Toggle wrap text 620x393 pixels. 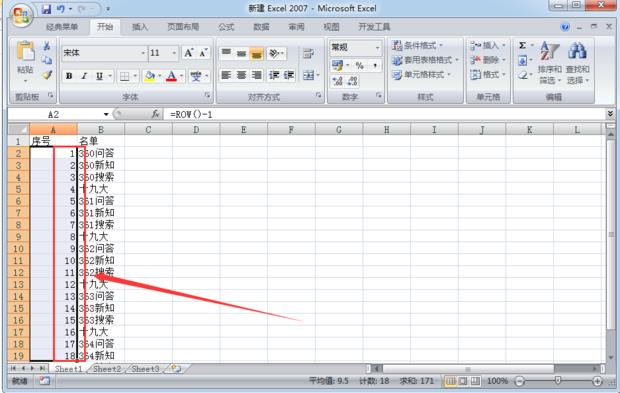click(x=308, y=53)
